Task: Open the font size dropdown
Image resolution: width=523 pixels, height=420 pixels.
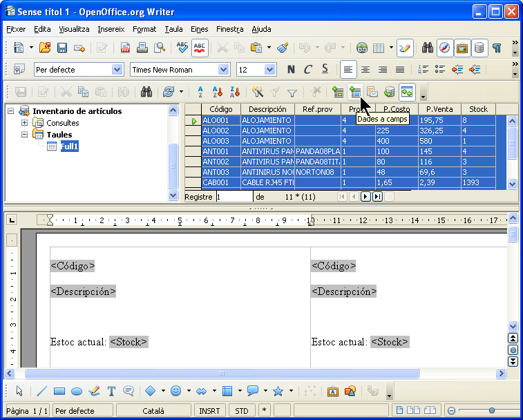Action: (x=270, y=70)
